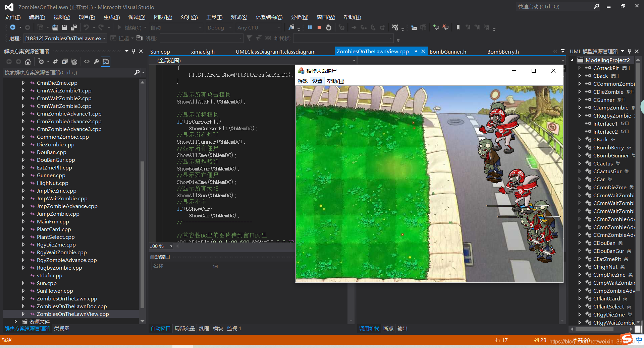Screen dimensions: 644x348
Task: Switch to the Sun.cpp tab
Action: coord(160,52)
